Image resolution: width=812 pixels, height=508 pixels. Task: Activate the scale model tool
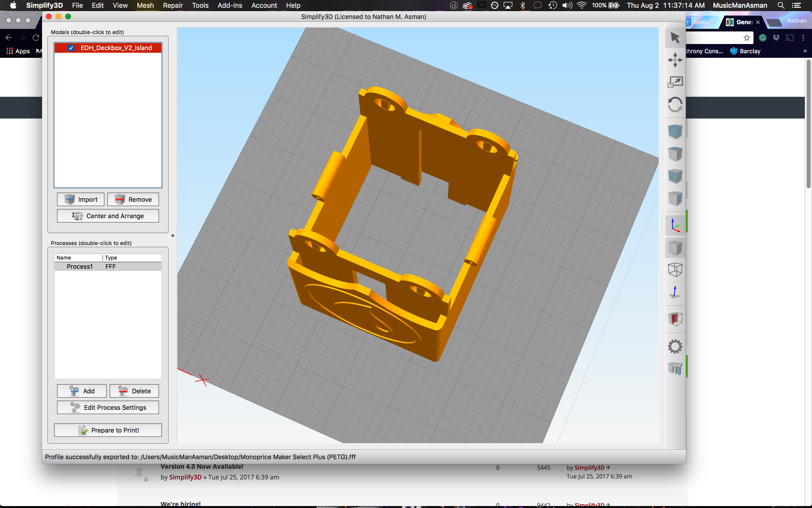pos(675,82)
